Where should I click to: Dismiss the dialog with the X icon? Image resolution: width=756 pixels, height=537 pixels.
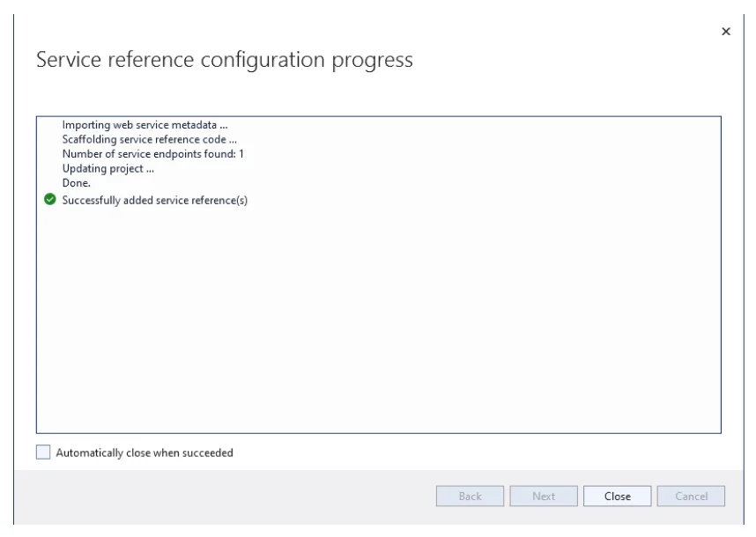(725, 32)
